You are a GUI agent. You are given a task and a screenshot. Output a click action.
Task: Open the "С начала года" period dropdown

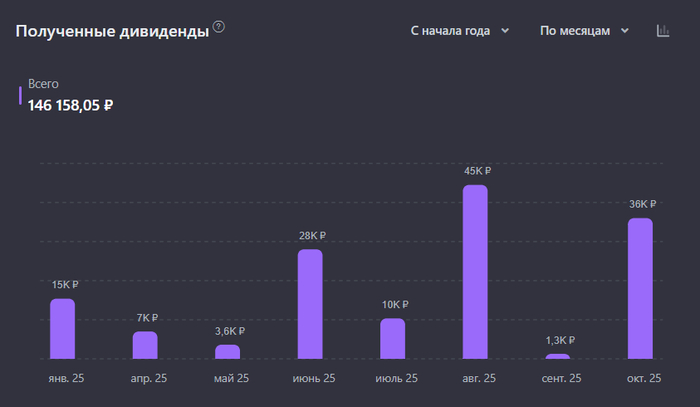tap(459, 31)
